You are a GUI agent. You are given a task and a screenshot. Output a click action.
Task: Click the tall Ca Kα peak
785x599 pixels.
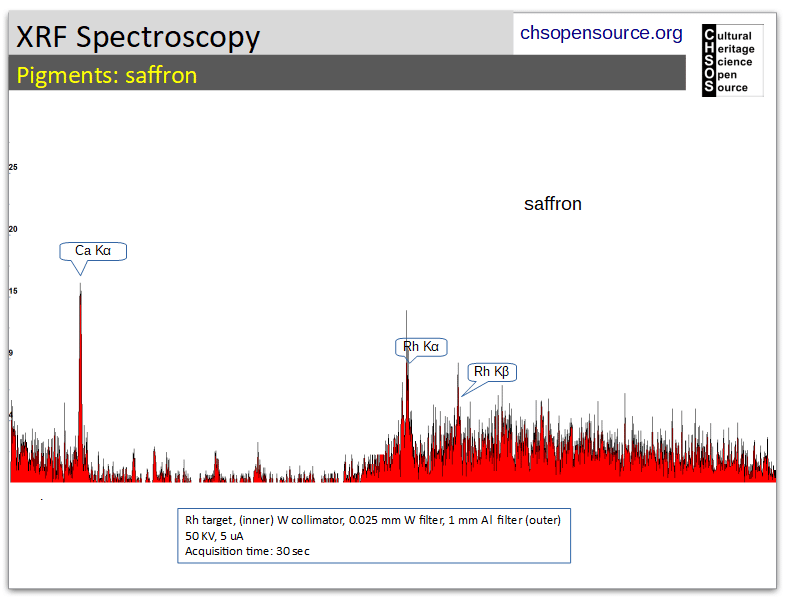(x=80, y=381)
